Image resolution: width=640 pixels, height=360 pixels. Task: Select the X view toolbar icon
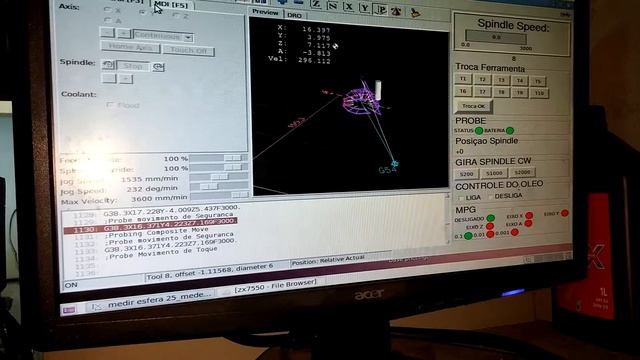coord(349,7)
